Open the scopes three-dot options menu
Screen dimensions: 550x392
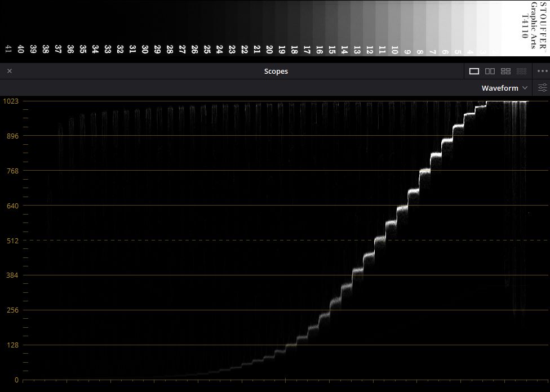(542, 71)
